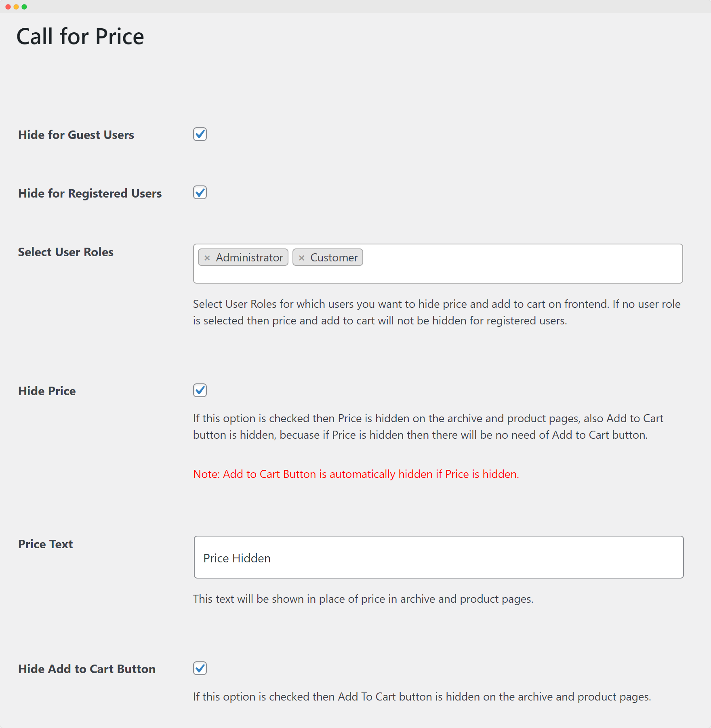711x728 pixels.
Task: Select the Administrator tag name
Action: (x=249, y=258)
